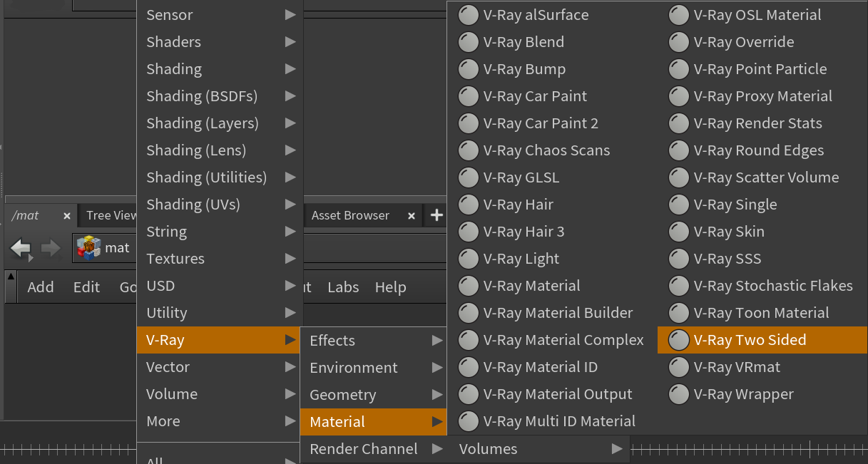Click the V-Ray Wrapper sphere icon
The width and height of the screenshot is (868, 464).
678,394
